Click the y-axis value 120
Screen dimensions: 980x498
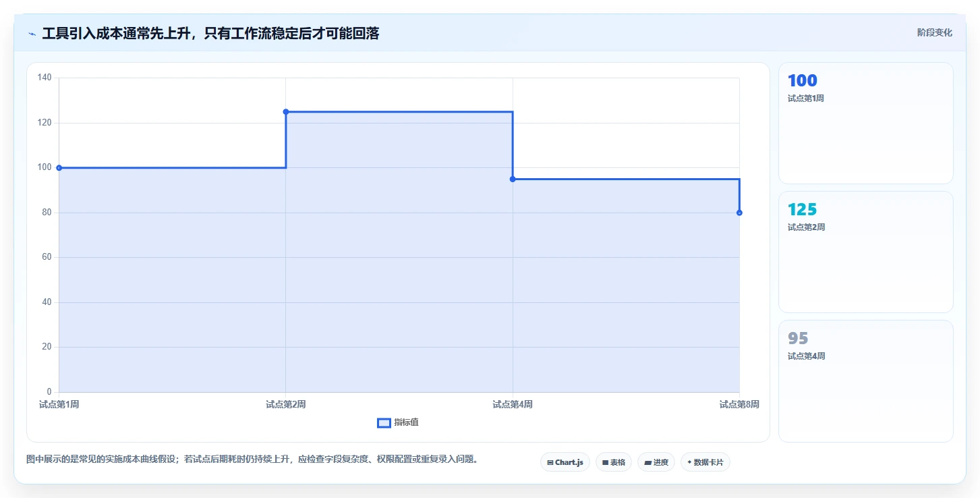tap(45, 123)
